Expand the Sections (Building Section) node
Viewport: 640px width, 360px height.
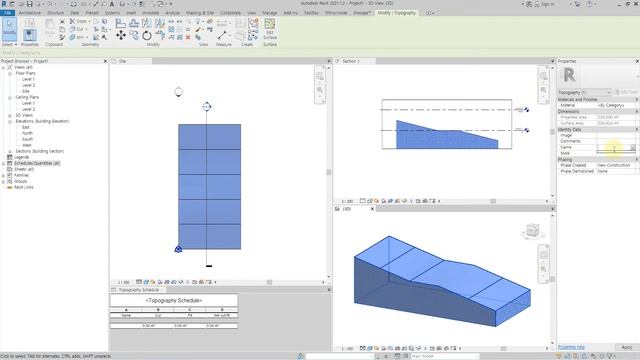click(x=10, y=151)
